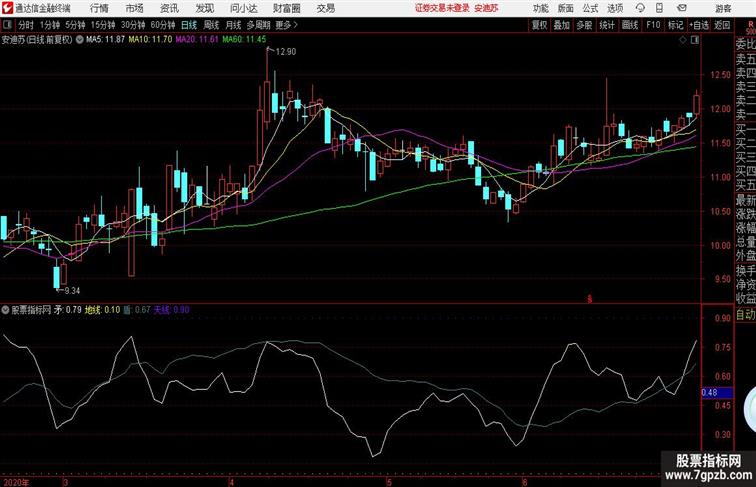The height and width of the screenshot is (487, 756).
Task: Click the 多股 toolbar button
Action: tap(584, 25)
